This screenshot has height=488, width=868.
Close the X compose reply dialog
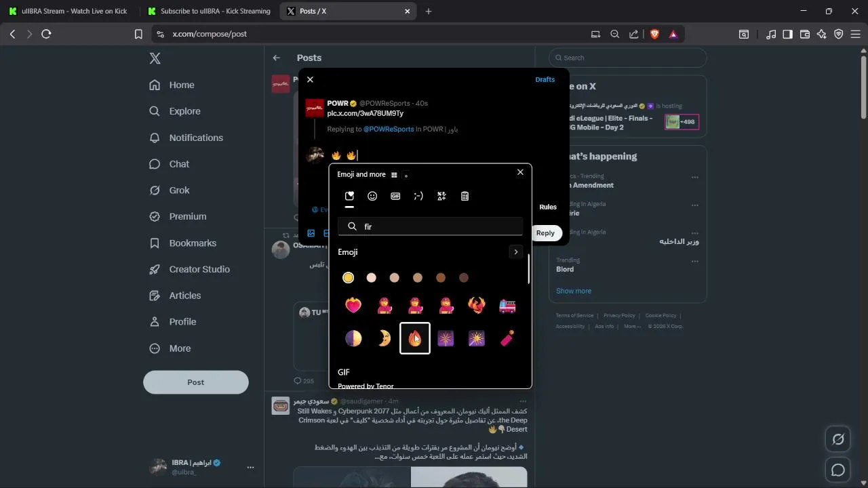(310, 79)
